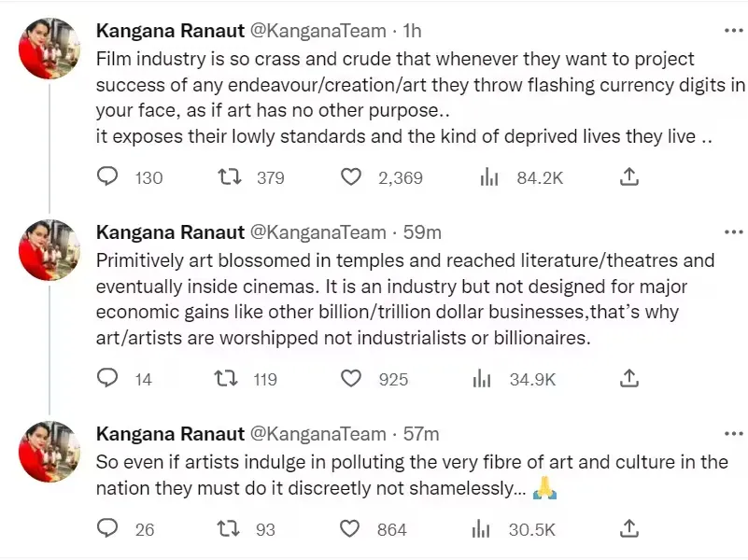
Task: Open the share options for the third tweet
Action: tap(628, 528)
